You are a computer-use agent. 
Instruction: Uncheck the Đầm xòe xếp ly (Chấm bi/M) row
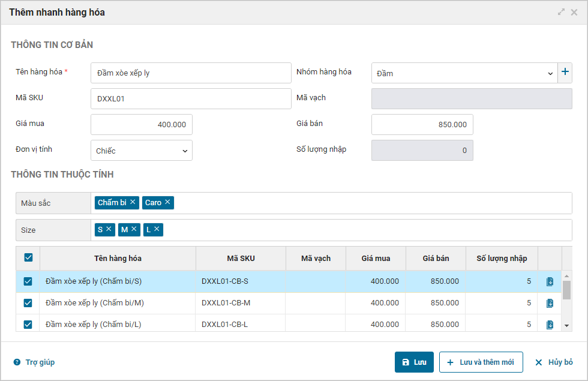pos(28,303)
